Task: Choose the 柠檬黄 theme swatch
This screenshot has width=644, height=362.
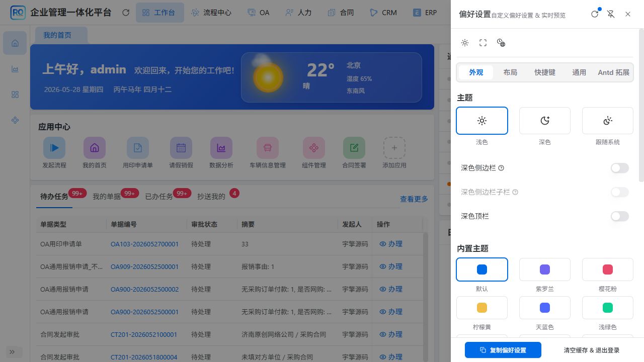Action: 482,308
